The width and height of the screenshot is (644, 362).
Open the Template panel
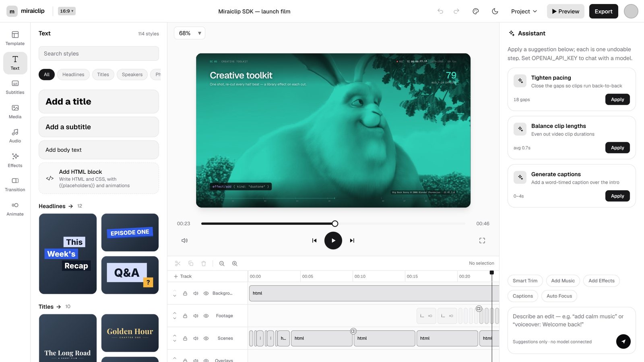pos(15,38)
